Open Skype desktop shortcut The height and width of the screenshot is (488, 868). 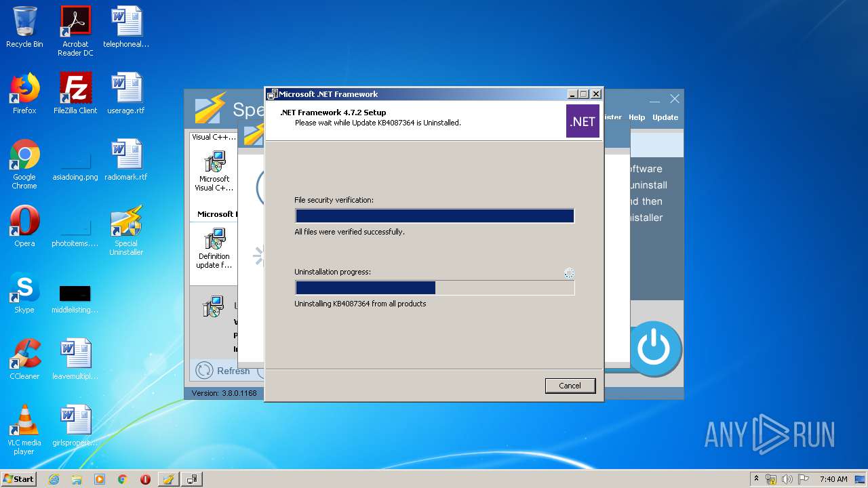coord(24,293)
